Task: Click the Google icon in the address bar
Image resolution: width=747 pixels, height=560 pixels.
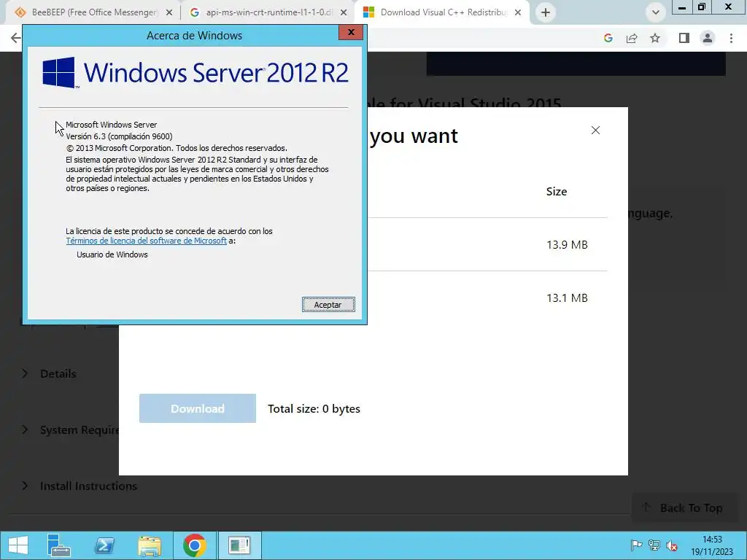Action: click(608, 38)
